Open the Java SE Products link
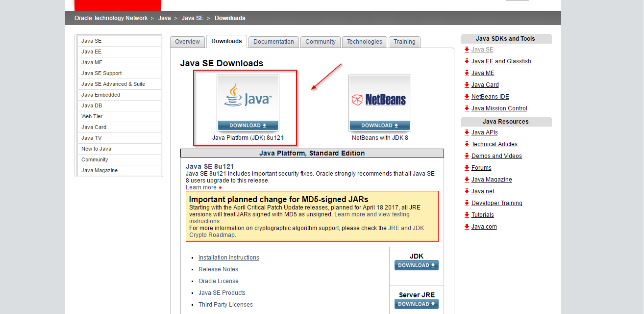The width and height of the screenshot is (644, 314). point(222,293)
